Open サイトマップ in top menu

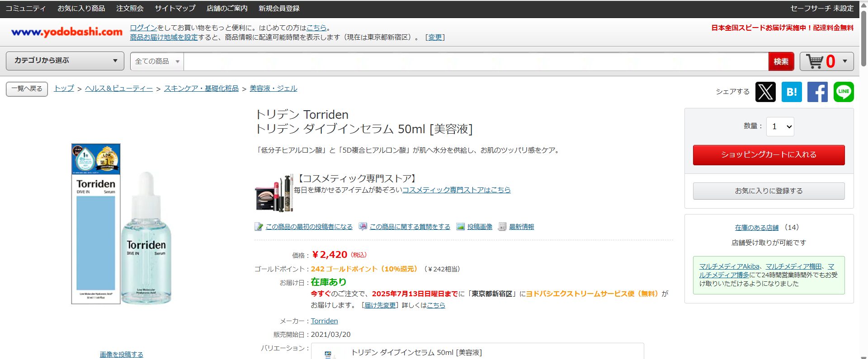tap(175, 9)
